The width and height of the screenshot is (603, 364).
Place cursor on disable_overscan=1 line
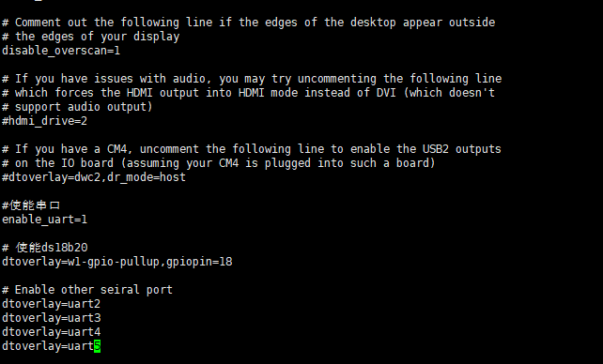61,51
